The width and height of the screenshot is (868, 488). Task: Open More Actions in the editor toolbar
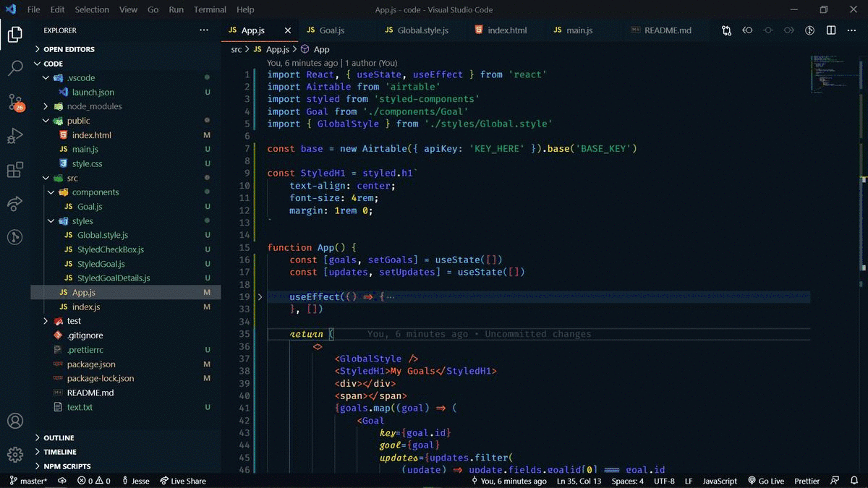pos(851,30)
